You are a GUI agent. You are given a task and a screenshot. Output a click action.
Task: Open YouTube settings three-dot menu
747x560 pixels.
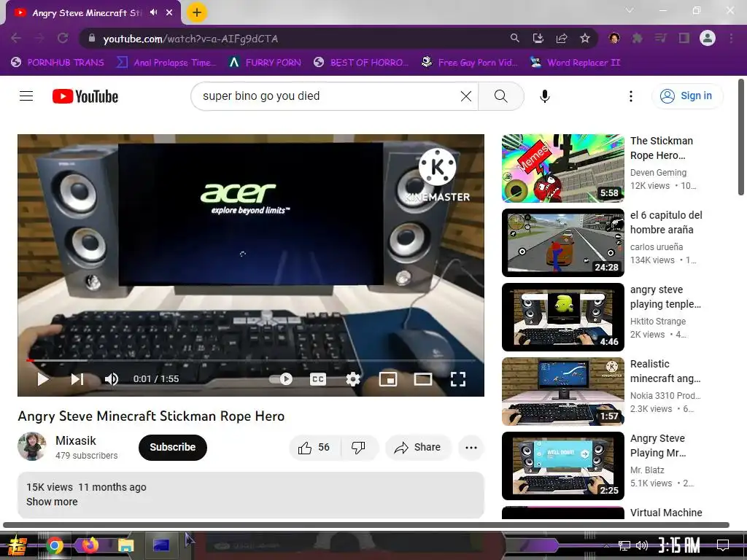tap(631, 96)
